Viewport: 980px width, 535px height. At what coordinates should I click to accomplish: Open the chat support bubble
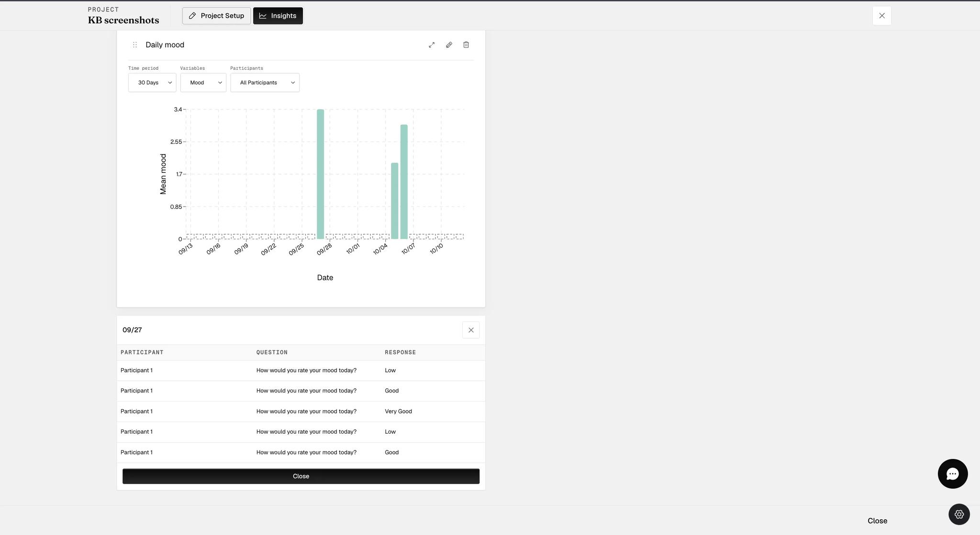tap(953, 474)
